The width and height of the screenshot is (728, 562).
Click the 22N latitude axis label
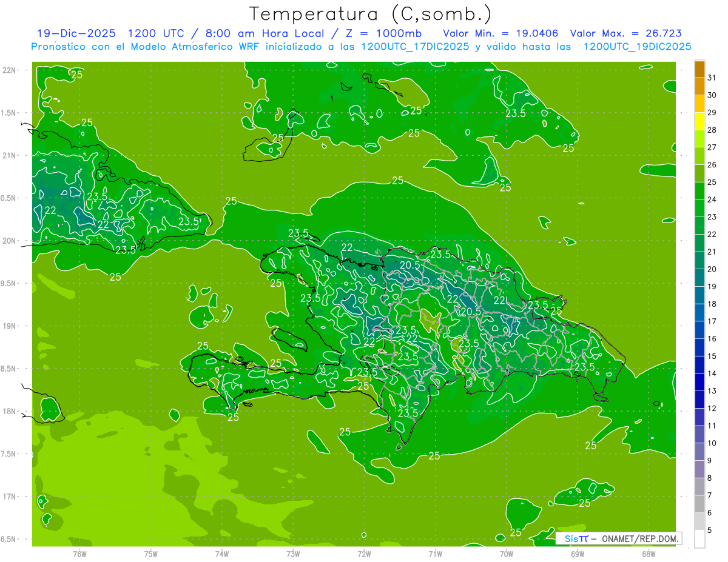tap(10, 70)
